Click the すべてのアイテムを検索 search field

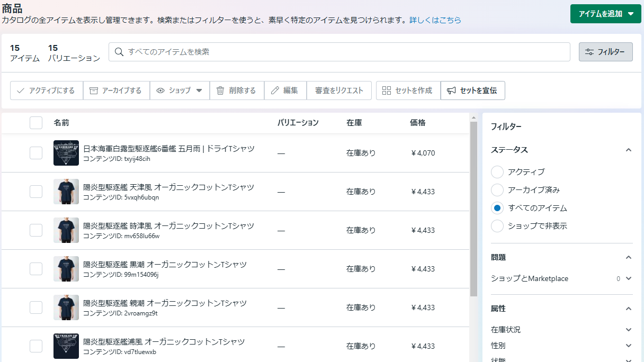pyautogui.click(x=339, y=52)
